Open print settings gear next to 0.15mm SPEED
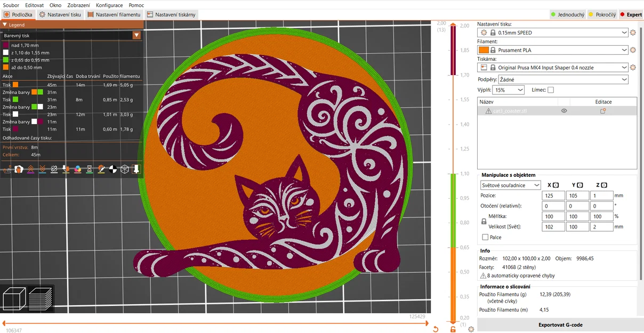The image size is (644, 333). click(x=633, y=33)
